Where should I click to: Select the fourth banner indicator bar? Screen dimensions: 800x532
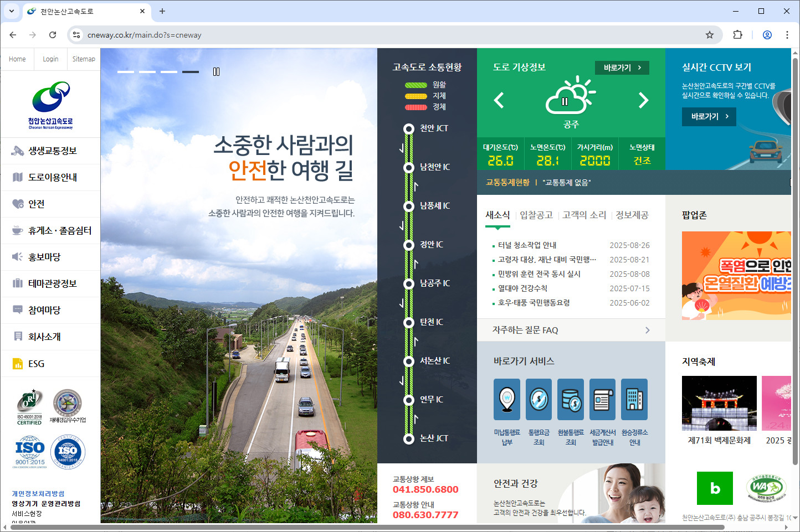coord(191,71)
